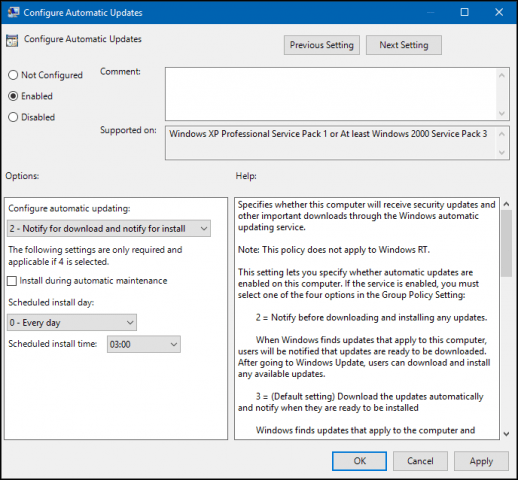
Task: Click the 'Options:' heading
Action: (x=22, y=176)
